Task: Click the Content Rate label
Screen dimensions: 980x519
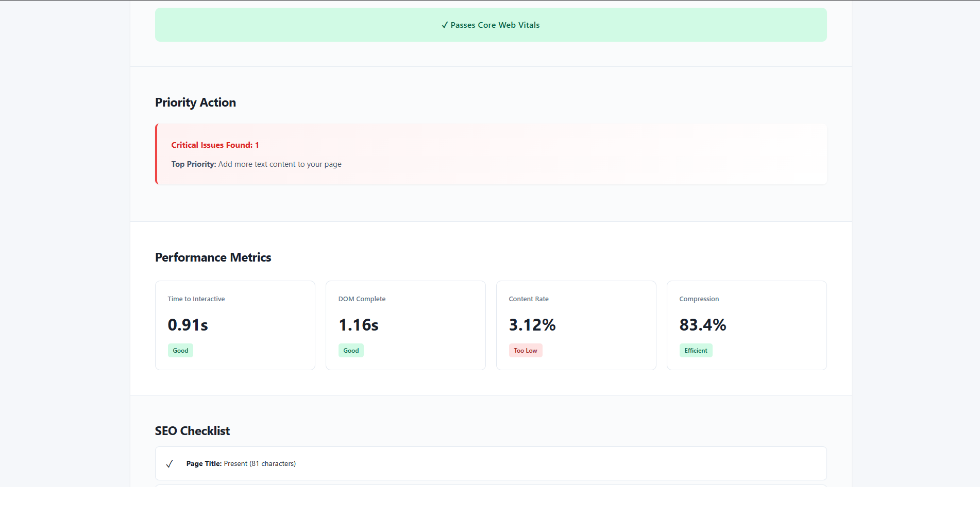Action: point(528,299)
